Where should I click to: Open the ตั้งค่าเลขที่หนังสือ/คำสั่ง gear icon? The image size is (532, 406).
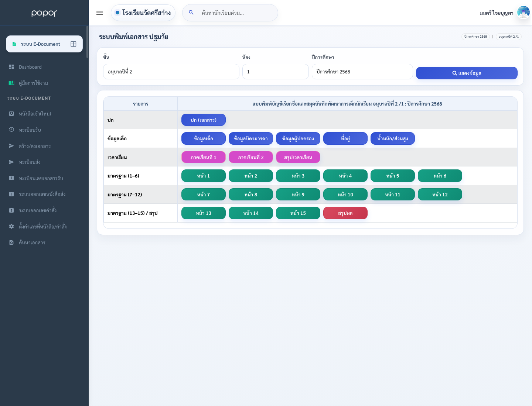click(11, 226)
